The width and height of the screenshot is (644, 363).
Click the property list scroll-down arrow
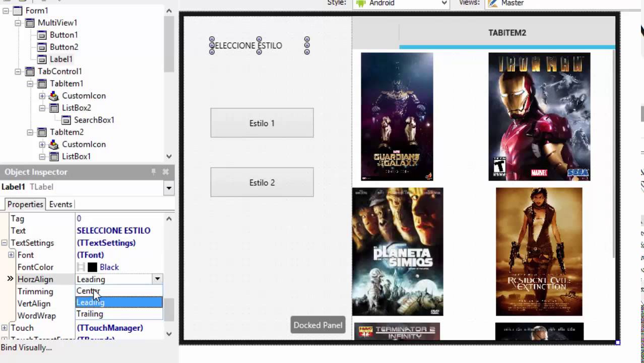pos(169,333)
